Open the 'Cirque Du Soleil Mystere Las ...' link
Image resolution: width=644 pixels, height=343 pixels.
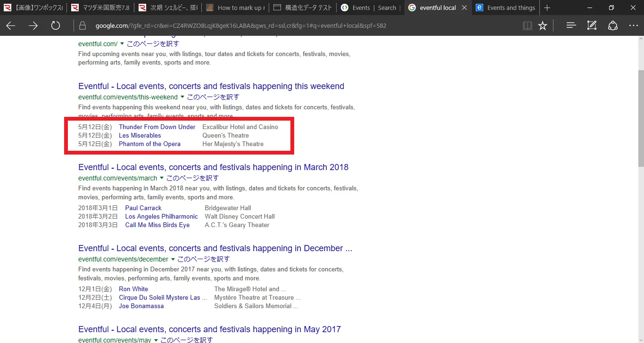pyautogui.click(x=163, y=297)
